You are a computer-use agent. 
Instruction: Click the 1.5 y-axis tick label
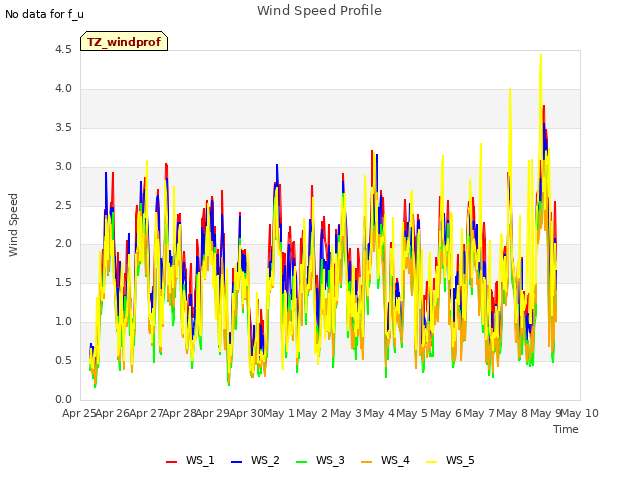tap(63, 283)
